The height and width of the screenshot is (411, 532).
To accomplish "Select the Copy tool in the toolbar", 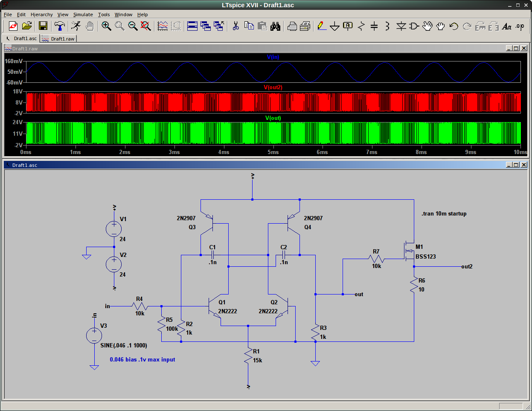I will [x=249, y=26].
